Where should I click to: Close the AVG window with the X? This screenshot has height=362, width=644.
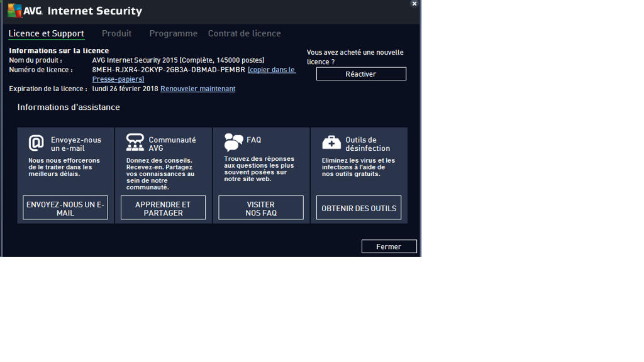[414, 4]
